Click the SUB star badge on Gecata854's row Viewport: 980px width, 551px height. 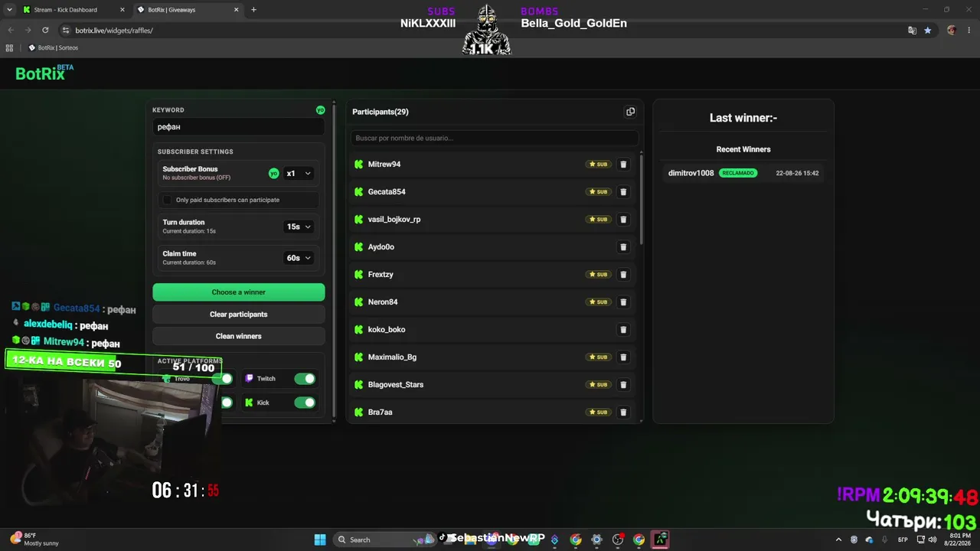click(x=598, y=192)
